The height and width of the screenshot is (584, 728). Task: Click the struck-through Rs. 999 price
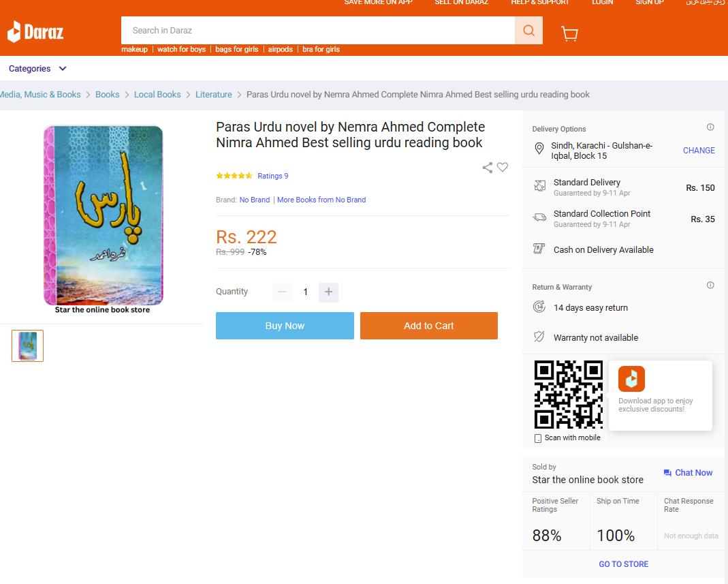(230, 252)
